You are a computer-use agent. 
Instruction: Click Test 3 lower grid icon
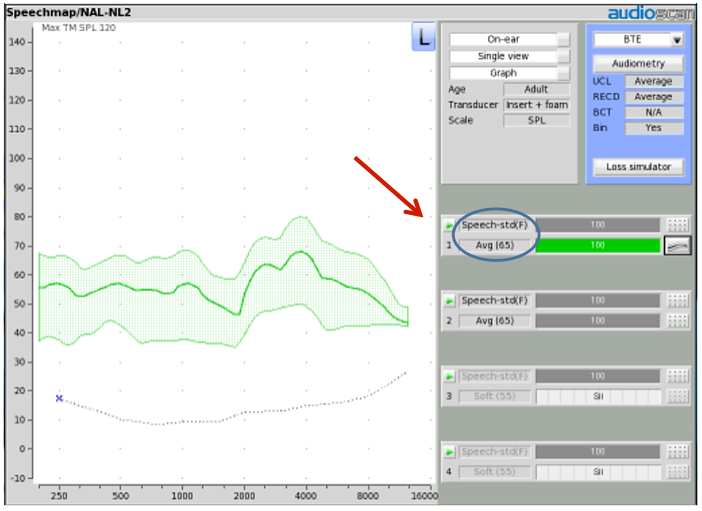point(677,396)
